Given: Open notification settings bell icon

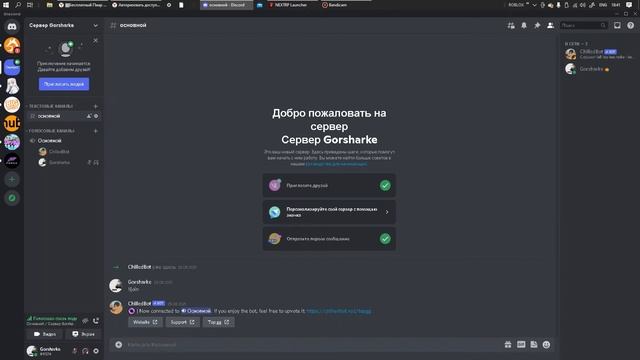Looking at the screenshot, I should coord(524,25).
